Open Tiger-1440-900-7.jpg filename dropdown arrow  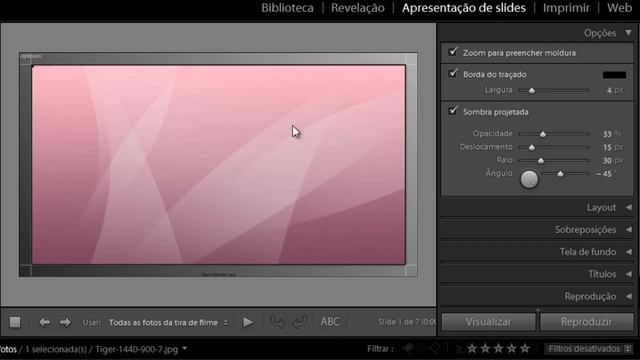185,349
